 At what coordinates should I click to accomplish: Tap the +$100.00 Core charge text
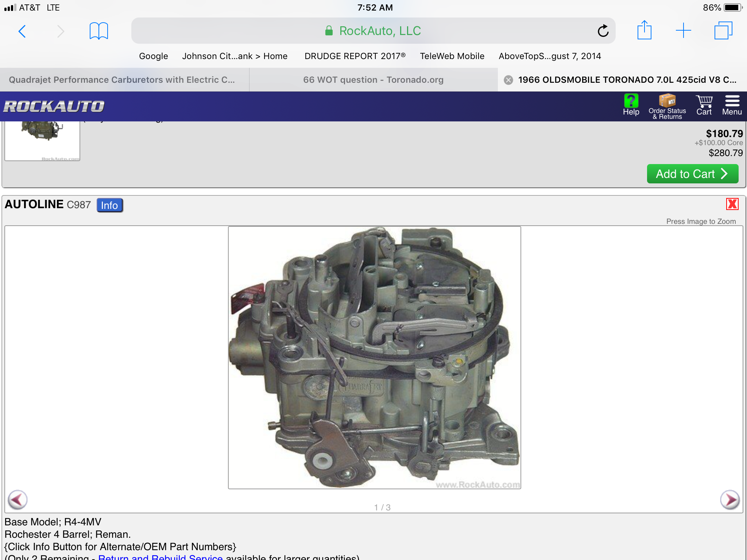[719, 143]
